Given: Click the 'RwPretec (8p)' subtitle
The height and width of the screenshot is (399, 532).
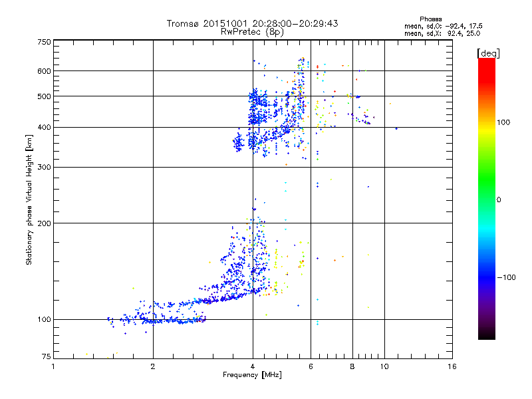Looking at the screenshot, I should (252, 32).
